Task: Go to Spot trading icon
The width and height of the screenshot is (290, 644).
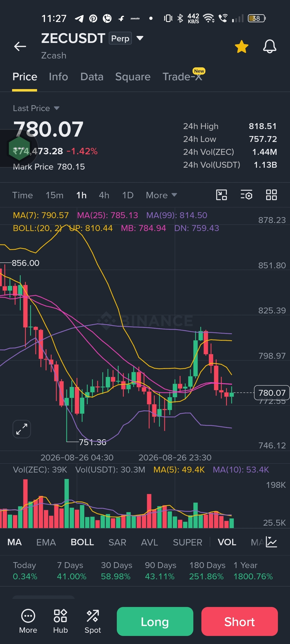Action: coord(93,621)
